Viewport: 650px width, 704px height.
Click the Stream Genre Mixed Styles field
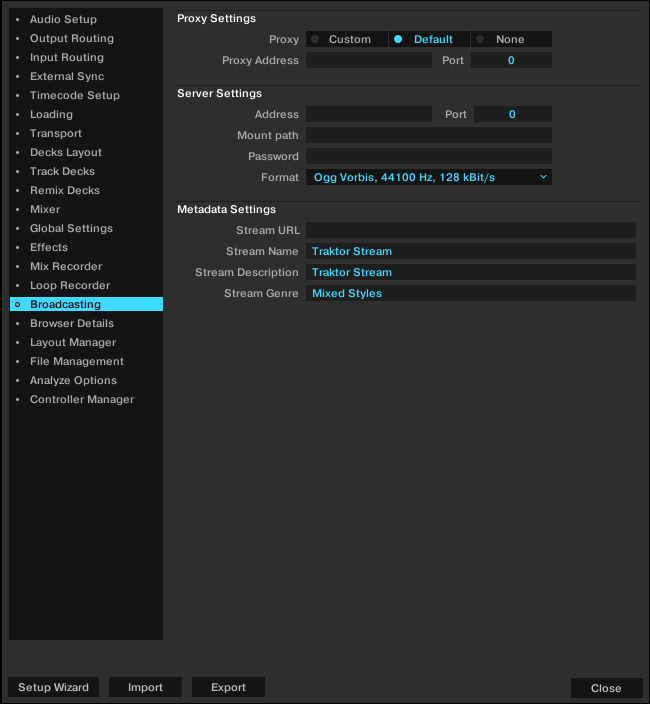[x=471, y=294]
